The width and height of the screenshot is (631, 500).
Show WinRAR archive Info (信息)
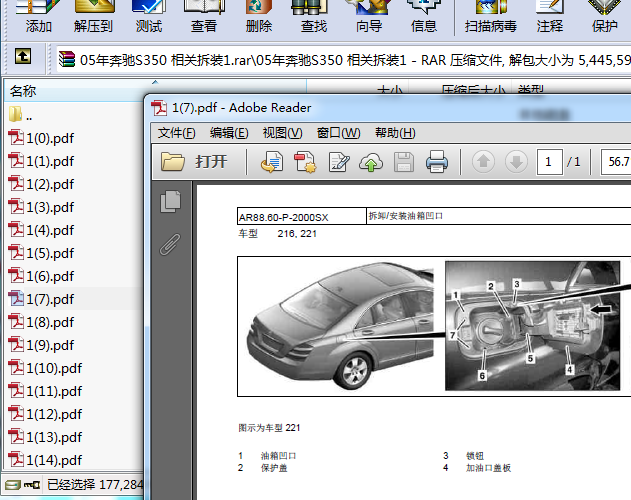[424, 17]
